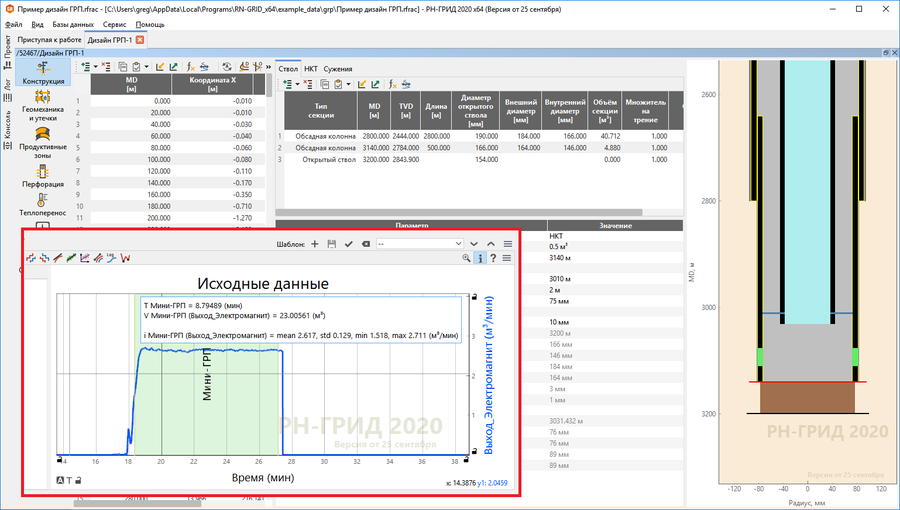Click the Координата X column header

point(212,84)
